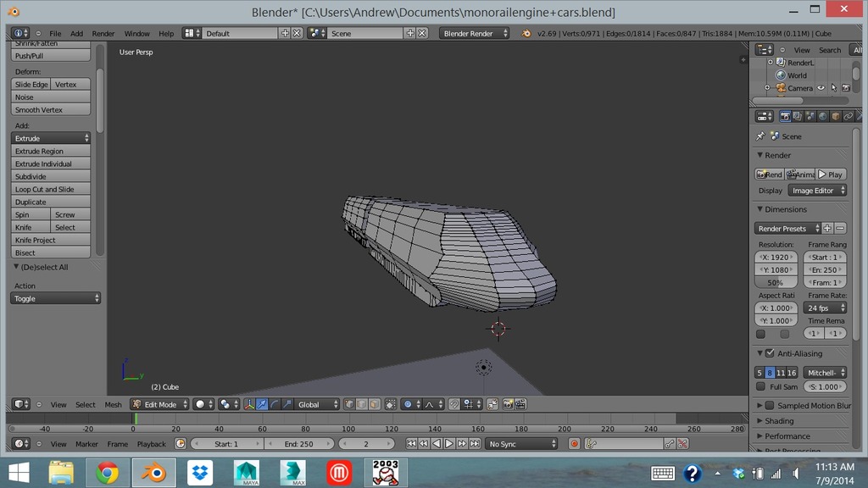This screenshot has width=868, height=488.
Task: Toggle Camera visibility eye in outliner
Action: [x=821, y=88]
